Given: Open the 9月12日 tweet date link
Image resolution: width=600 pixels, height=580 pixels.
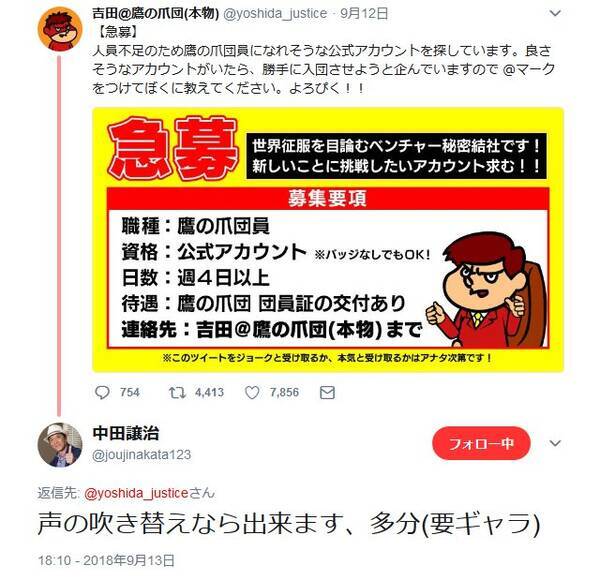Looking at the screenshot, I should click(364, 14).
